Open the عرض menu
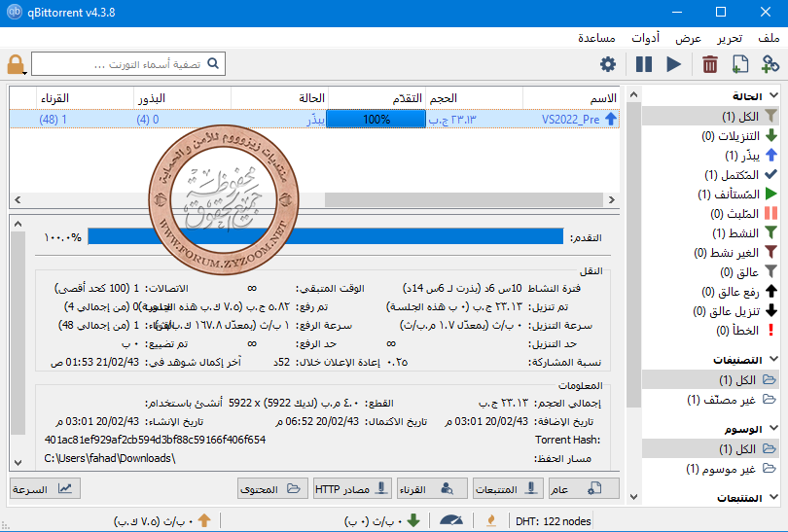The width and height of the screenshot is (788, 532). 688,38
